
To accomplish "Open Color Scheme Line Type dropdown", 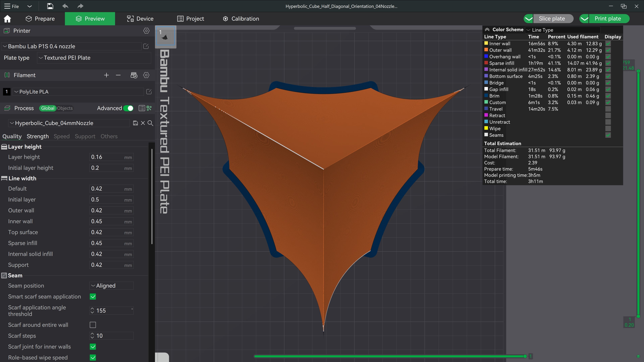I will point(562,30).
